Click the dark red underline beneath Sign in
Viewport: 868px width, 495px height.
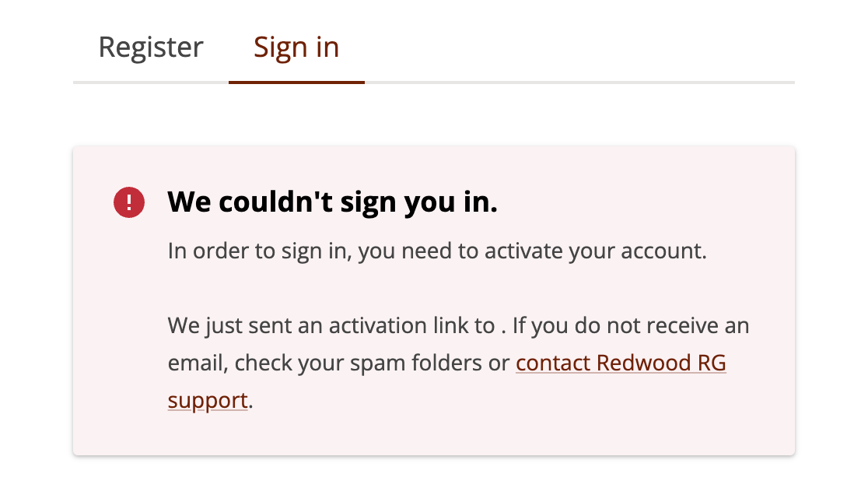pyautogui.click(x=296, y=82)
